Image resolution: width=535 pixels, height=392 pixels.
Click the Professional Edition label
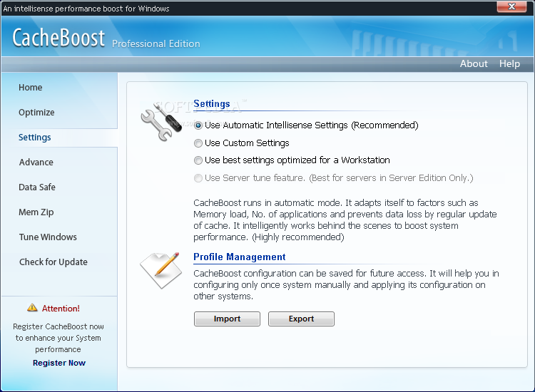pos(156,44)
